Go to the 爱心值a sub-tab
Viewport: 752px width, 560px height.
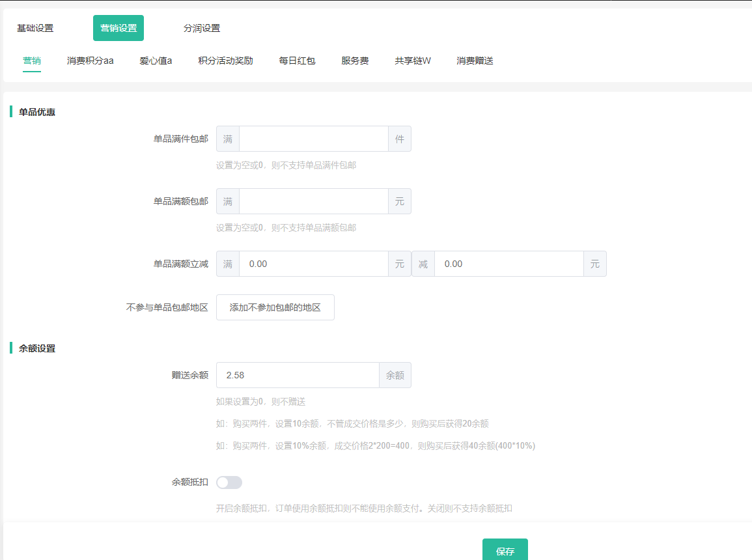[x=156, y=61]
